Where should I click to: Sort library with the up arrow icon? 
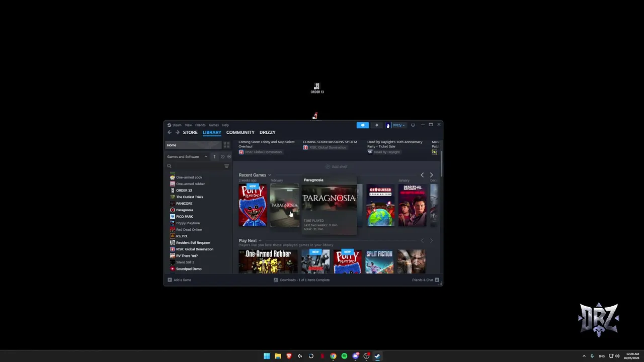[214, 156]
